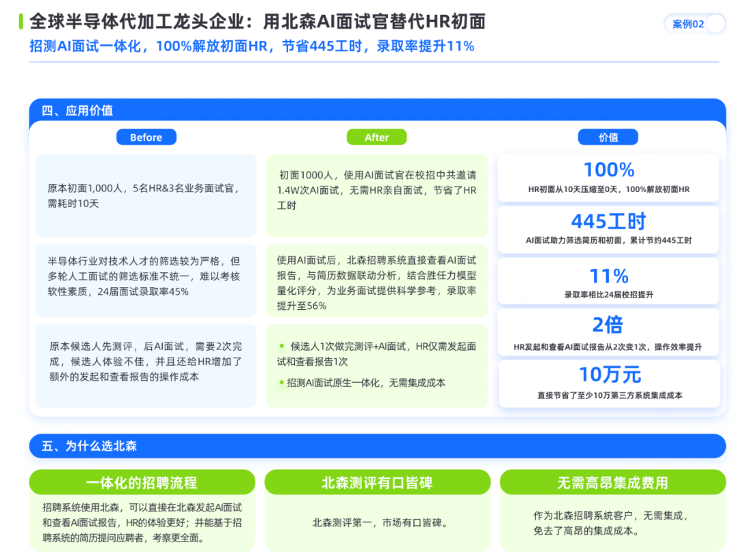
Task: Click the large 445工时 value figure
Action: (x=609, y=221)
